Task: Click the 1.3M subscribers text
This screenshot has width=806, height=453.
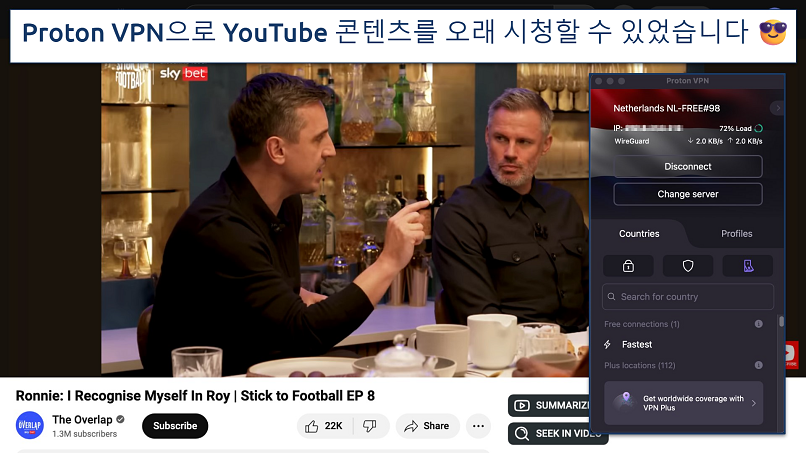Action: tap(84, 434)
